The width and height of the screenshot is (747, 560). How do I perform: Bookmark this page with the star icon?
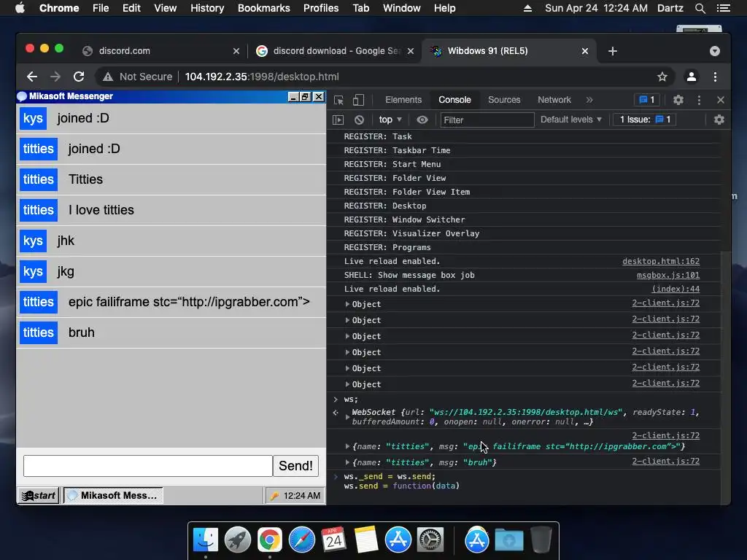662,77
